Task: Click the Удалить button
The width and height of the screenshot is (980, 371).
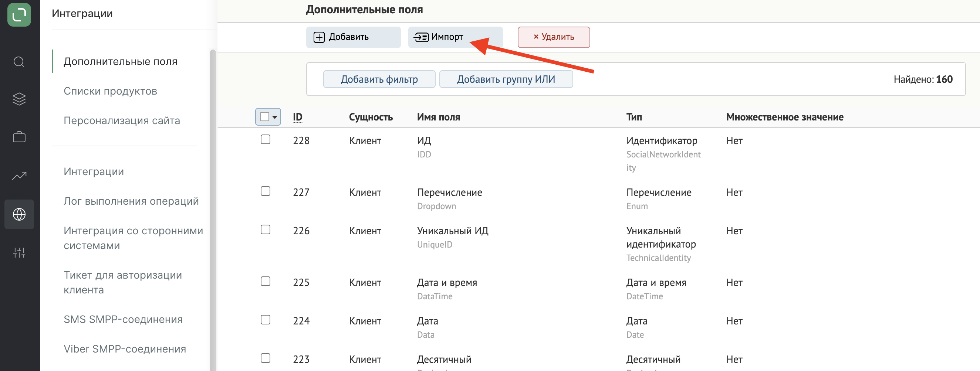Action: [554, 37]
